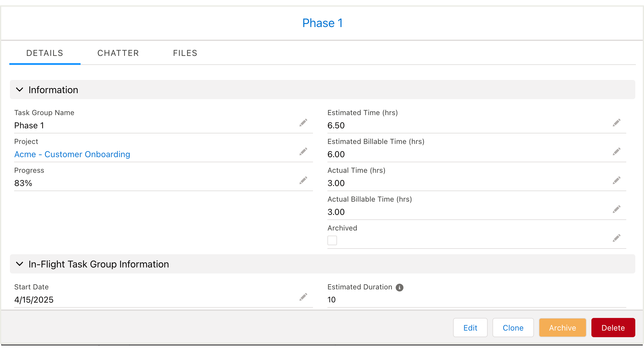Screen dimensions: 644x351
Task: Click pencil icon next to Estimated Time
Action: coord(617,123)
